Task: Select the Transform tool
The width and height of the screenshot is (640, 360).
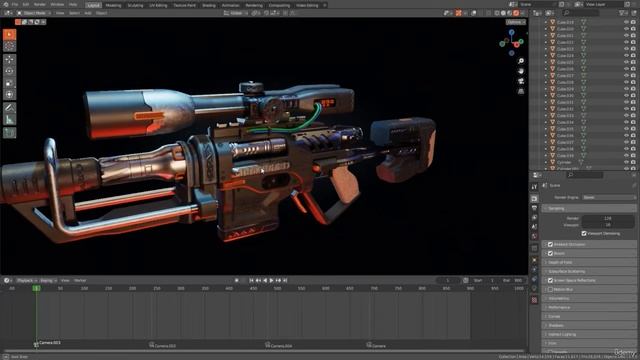Action: point(9,95)
